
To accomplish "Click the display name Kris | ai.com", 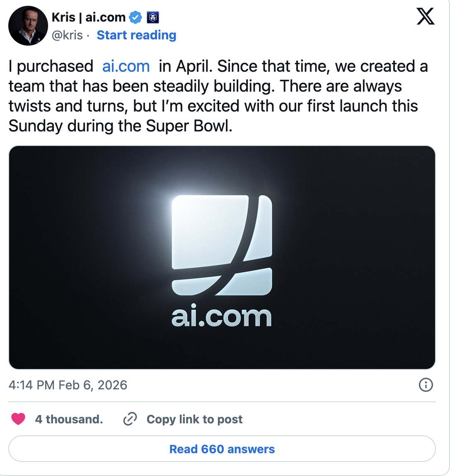I will pos(88,17).
